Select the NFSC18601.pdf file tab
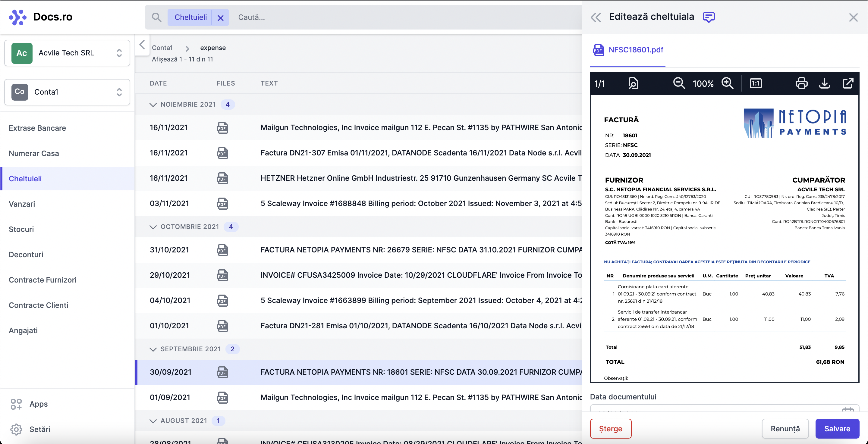 coord(628,50)
